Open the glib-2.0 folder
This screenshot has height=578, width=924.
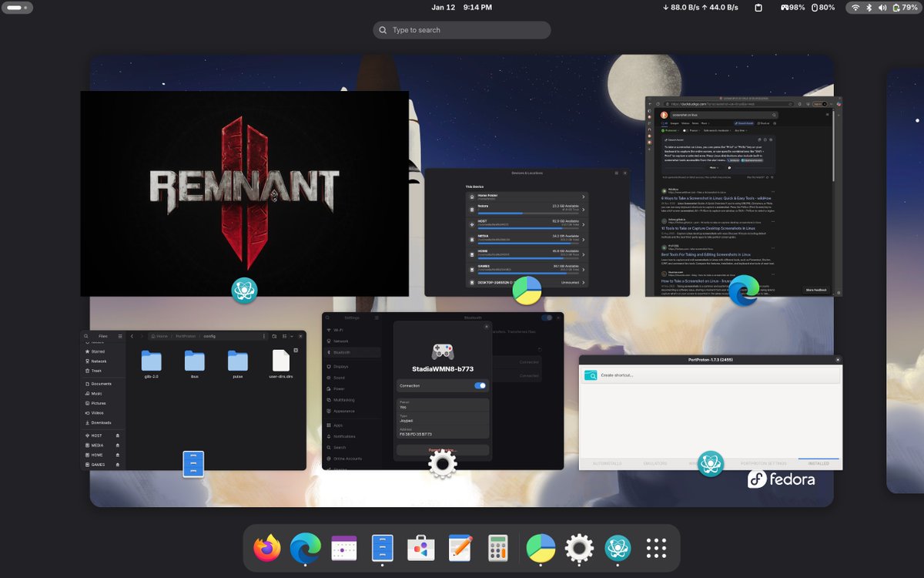[x=151, y=365]
